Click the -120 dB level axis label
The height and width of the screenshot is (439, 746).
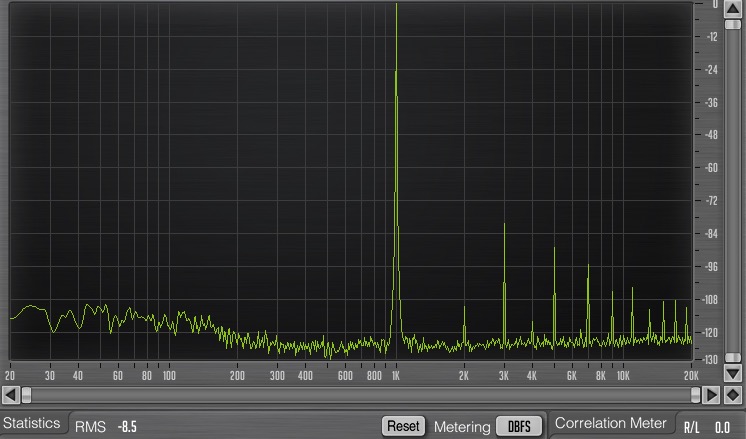click(710, 332)
